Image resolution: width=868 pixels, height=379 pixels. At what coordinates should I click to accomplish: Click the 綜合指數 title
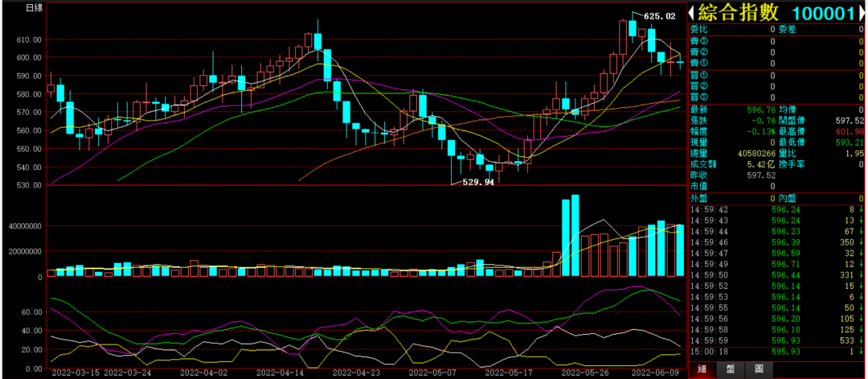(x=738, y=13)
